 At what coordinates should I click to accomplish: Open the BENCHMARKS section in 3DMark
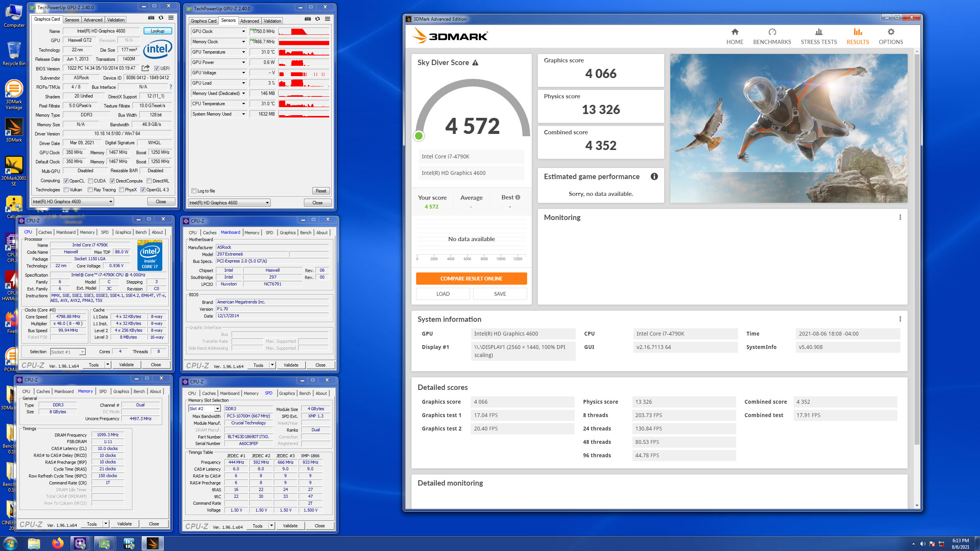(772, 37)
